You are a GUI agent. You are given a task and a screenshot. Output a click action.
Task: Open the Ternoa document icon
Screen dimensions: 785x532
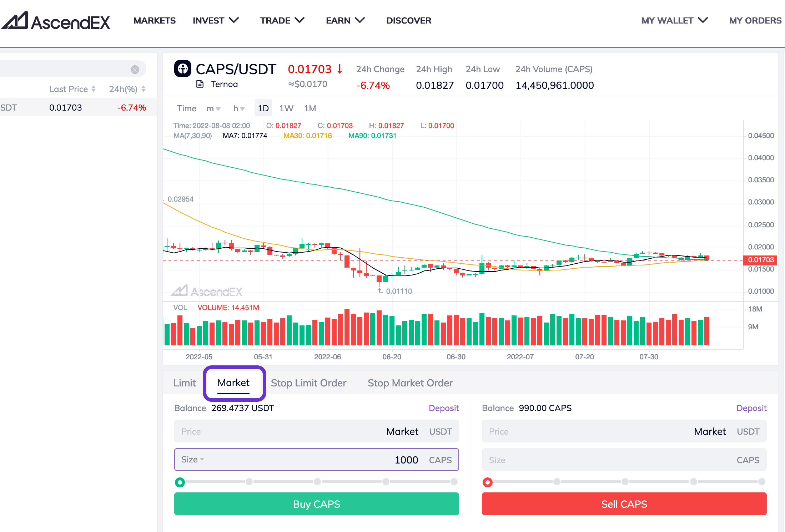click(x=200, y=84)
